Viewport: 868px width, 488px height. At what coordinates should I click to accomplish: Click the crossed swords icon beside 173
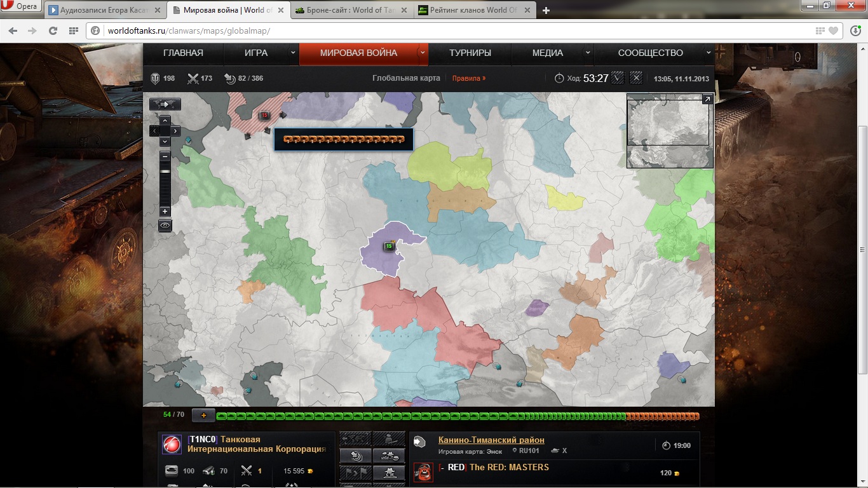(x=193, y=78)
